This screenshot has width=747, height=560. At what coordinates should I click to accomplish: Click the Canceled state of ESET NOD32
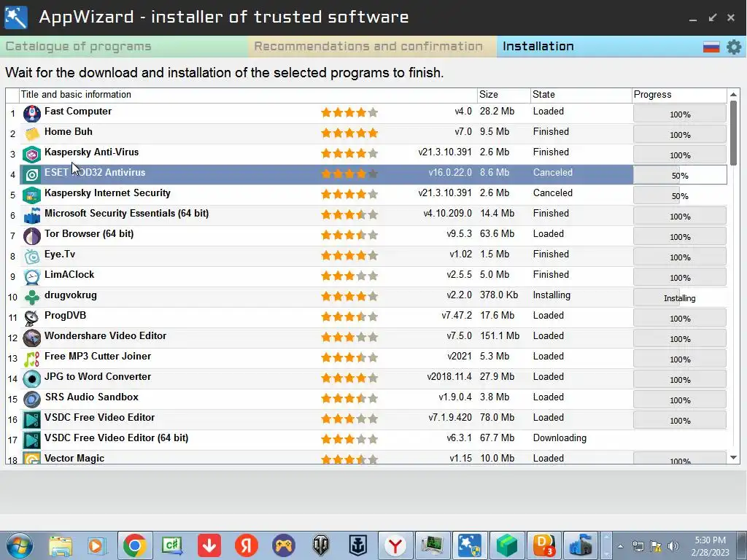point(553,172)
